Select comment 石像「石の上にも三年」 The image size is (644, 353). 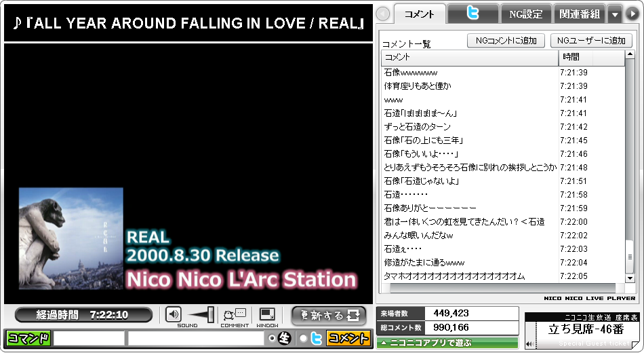point(424,141)
